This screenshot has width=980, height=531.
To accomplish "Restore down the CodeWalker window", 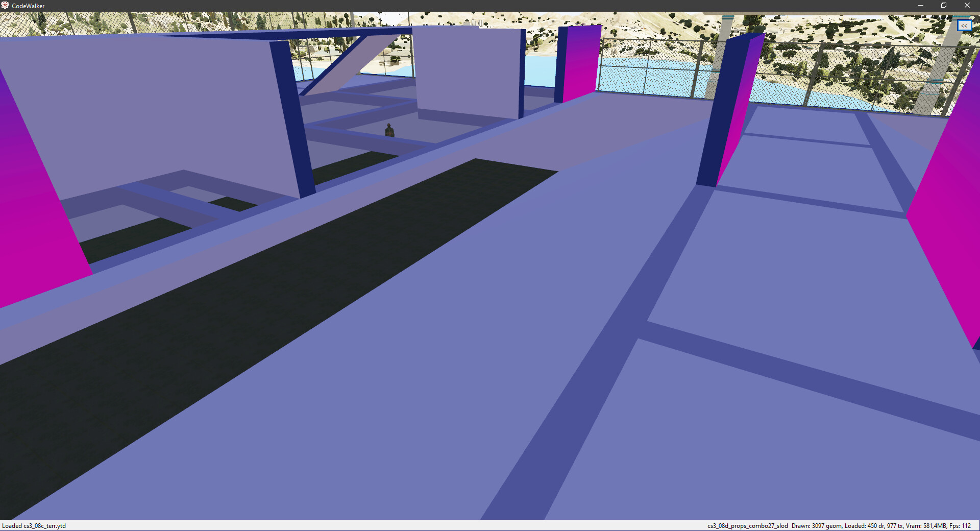I will coord(944,6).
